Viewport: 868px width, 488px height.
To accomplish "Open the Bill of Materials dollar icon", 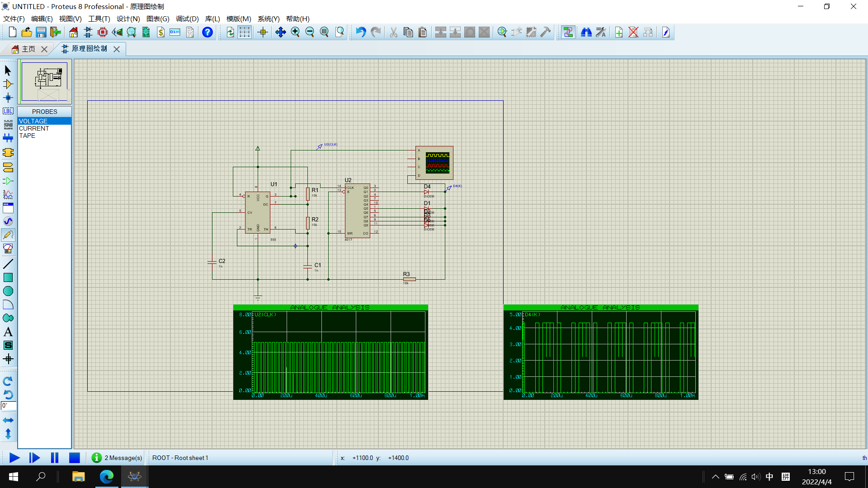I will point(160,32).
